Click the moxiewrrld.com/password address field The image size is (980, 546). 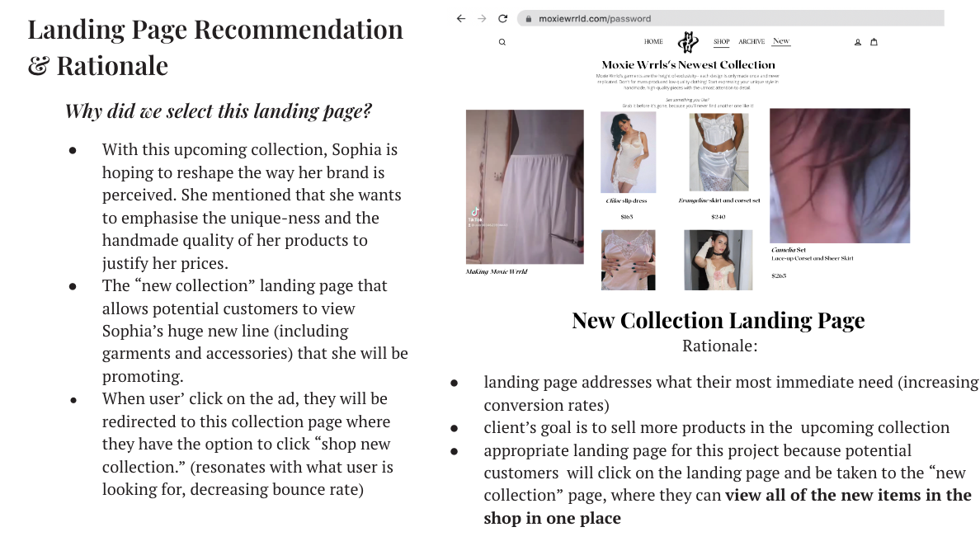click(730, 19)
